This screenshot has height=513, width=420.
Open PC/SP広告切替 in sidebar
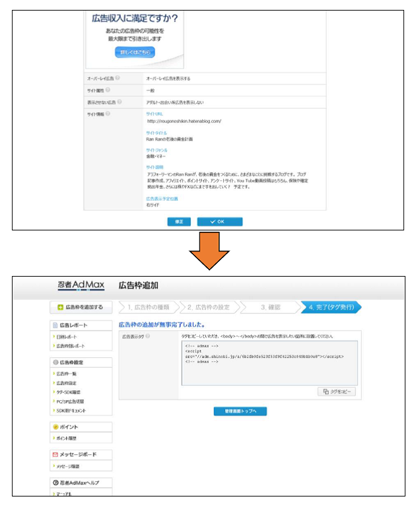point(70,401)
